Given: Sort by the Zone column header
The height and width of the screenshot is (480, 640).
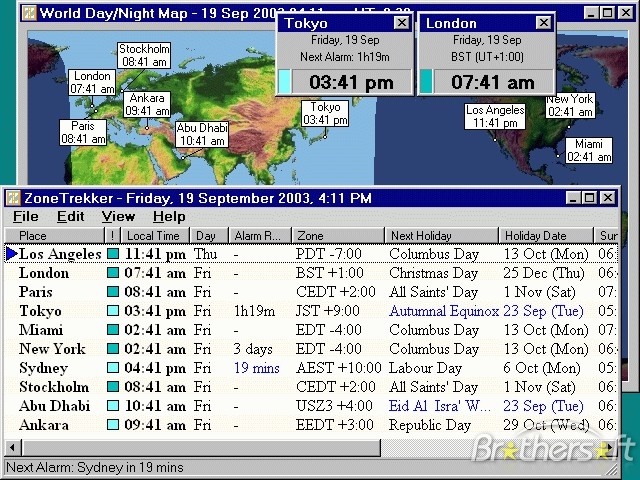Looking at the screenshot, I should pyautogui.click(x=338, y=236).
